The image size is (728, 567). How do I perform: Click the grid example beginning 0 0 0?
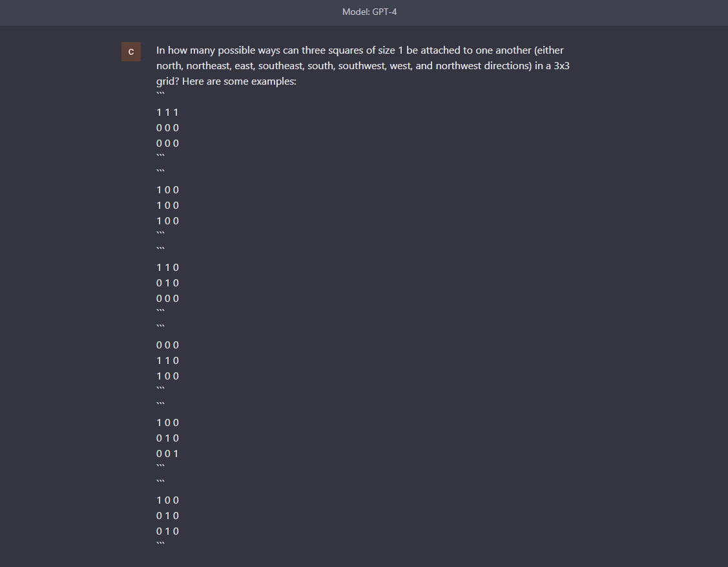[x=167, y=360]
